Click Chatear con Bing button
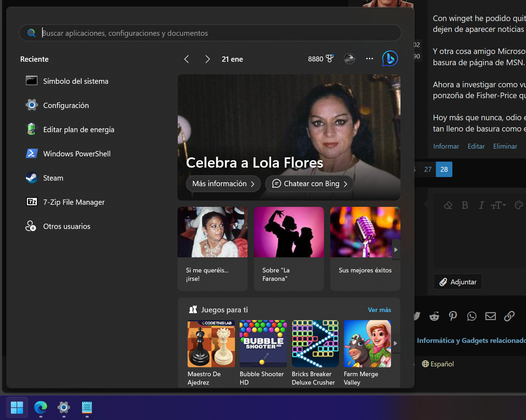Viewport: 526px width, 420px height. coord(309,184)
